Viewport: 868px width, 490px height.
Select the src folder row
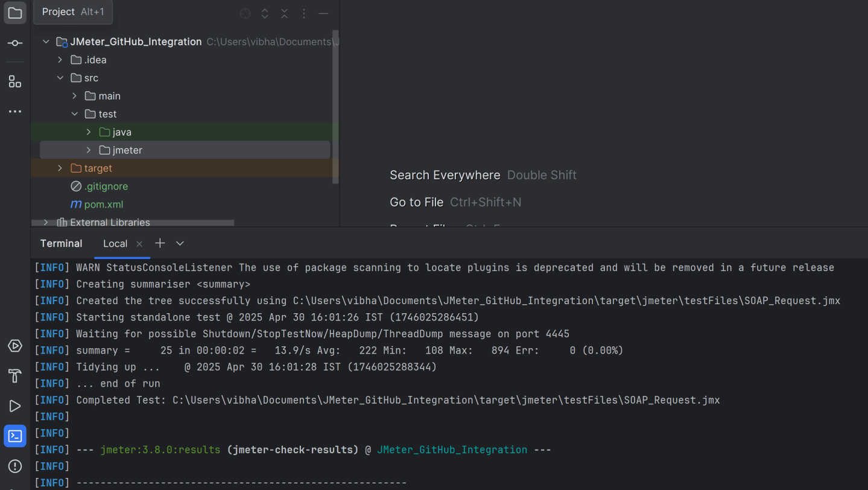[185, 78]
